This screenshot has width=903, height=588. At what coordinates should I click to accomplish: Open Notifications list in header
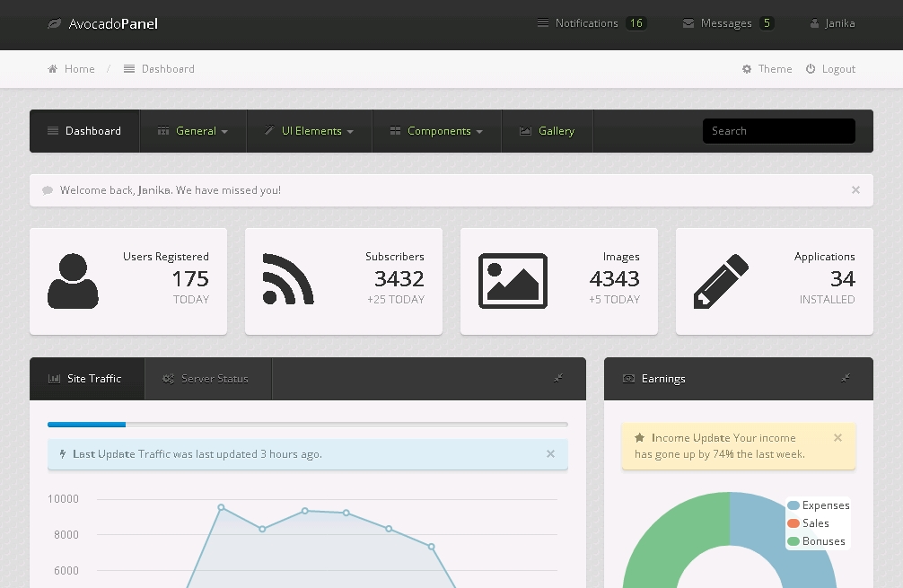pyautogui.click(x=590, y=23)
